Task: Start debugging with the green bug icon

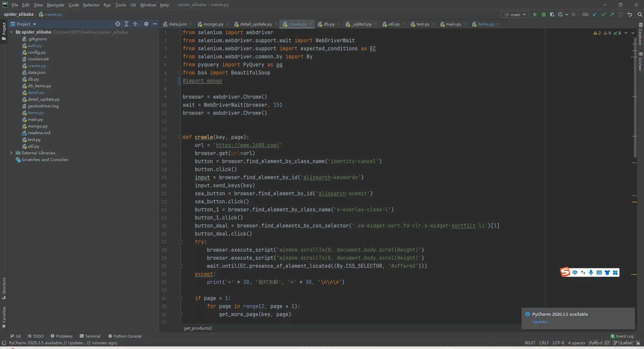Action: [x=544, y=14]
